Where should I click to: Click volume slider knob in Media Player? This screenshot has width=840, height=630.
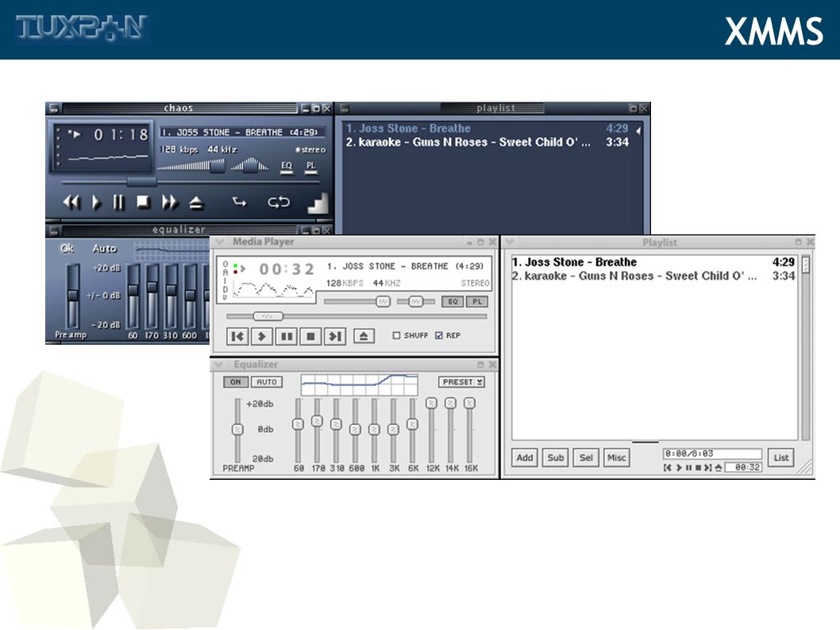[x=383, y=302]
